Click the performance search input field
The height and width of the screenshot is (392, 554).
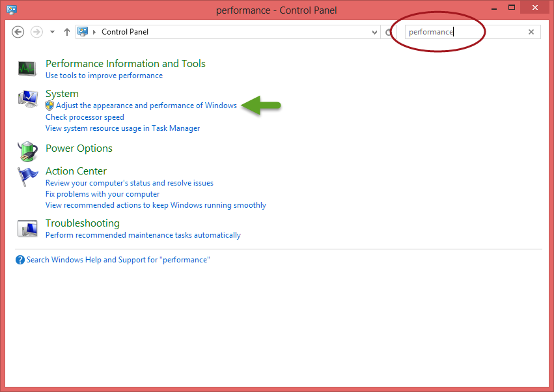click(x=465, y=32)
